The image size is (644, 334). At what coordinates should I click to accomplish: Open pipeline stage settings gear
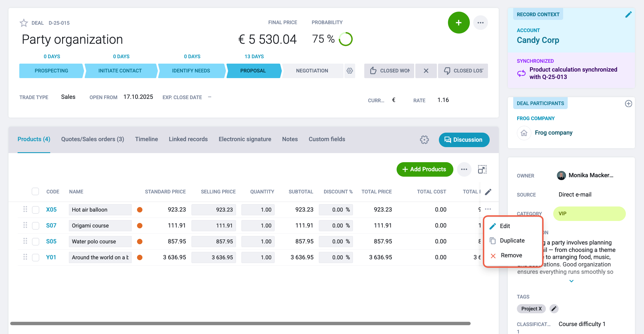[x=350, y=71]
